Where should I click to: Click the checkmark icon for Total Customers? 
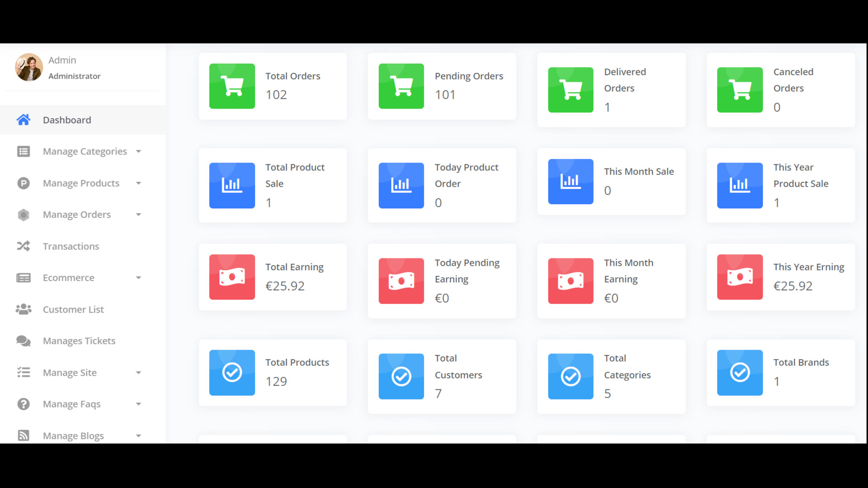[x=401, y=376]
